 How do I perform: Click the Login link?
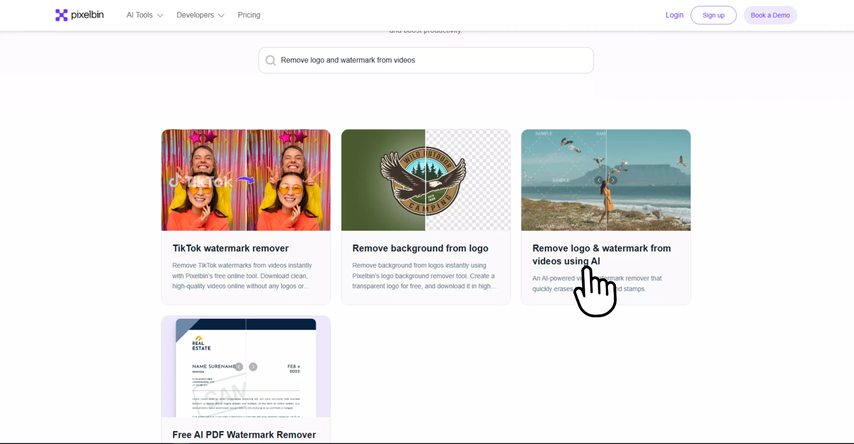point(674,15)
